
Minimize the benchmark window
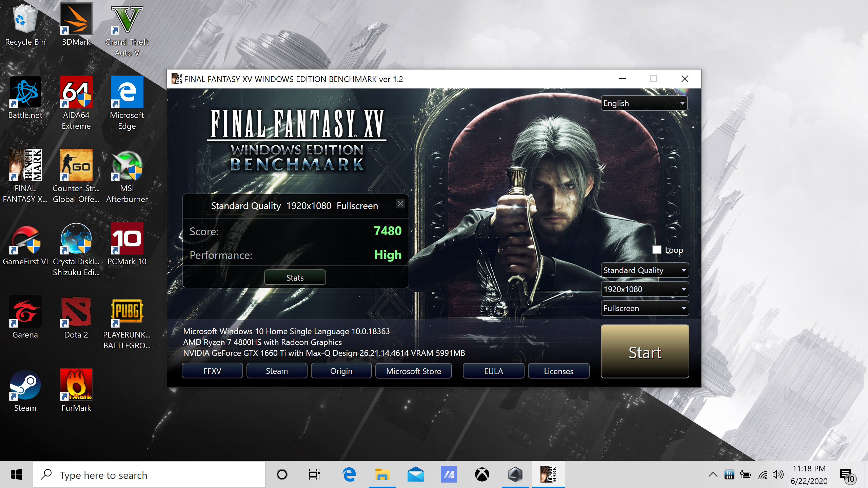623,79
